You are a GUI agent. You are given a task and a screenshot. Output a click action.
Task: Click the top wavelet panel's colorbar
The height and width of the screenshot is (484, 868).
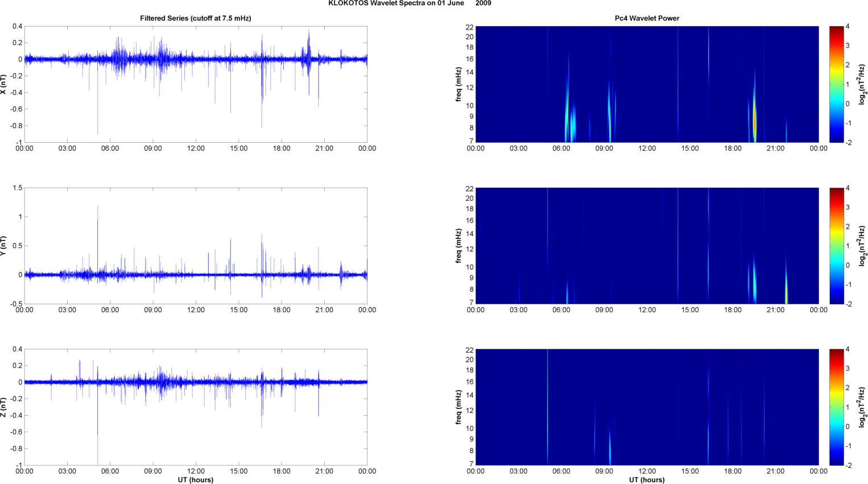coord(836,84)
